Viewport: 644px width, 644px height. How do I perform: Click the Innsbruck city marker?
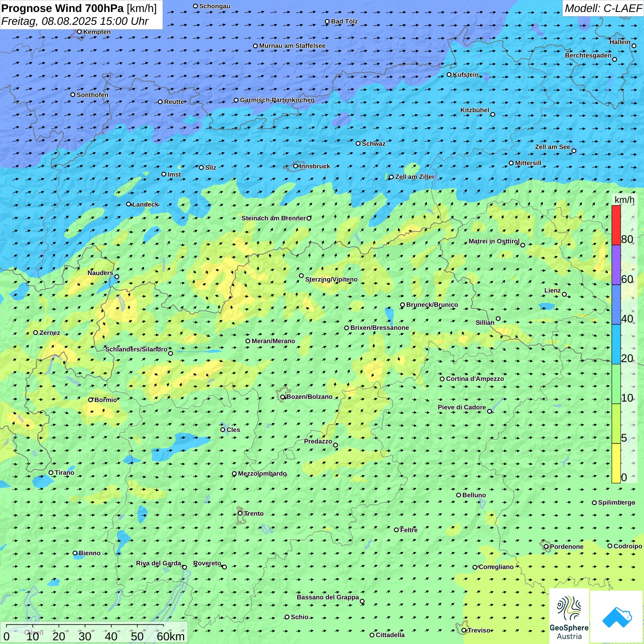tap(296, 166)
